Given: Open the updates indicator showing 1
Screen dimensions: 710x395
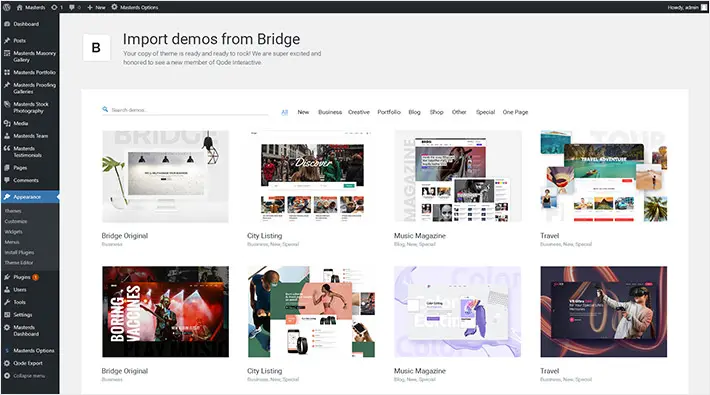Looking at the screenshot, I should (x=57, y=7).
